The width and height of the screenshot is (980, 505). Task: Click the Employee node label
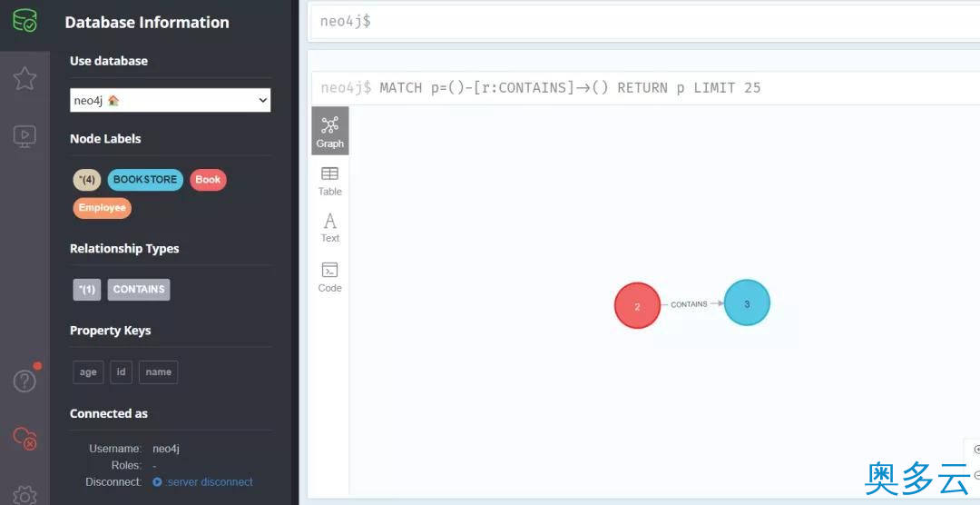(x=102, y=208)
